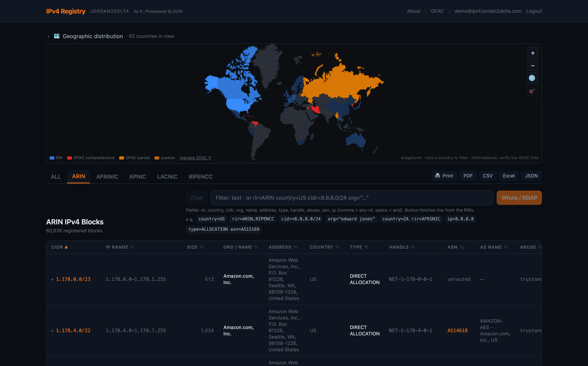Viewport: 588px width, 366px height.
Task: Open the CIDR link 1.178.0.0/23
Action: pyautogui.click(x=73, y=279)
